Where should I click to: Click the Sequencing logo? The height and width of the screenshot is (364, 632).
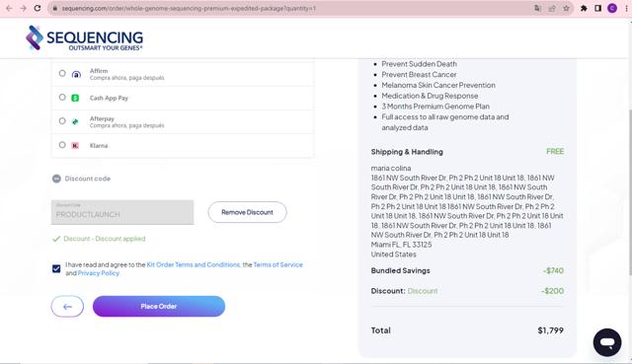(x=84, y=38)
